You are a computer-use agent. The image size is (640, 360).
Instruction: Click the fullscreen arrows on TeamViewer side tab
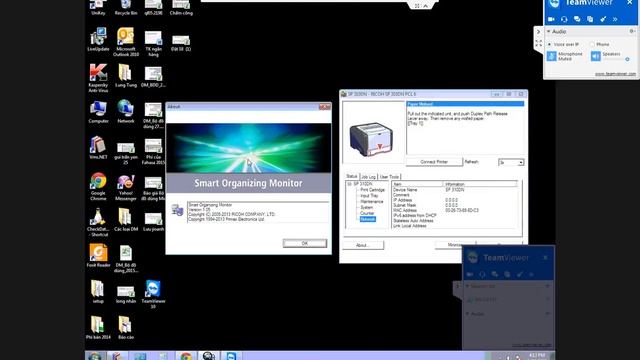(x=538, y=43)
